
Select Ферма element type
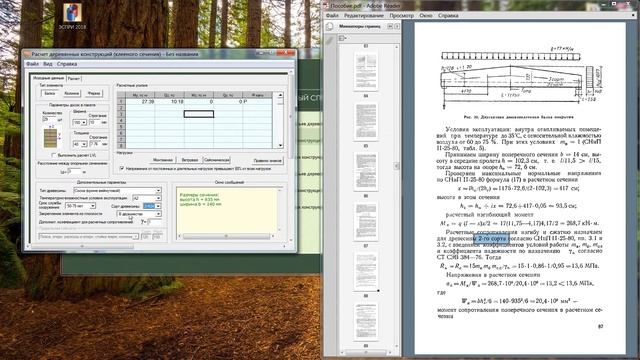pyautogui.click(x=94, y=93)
